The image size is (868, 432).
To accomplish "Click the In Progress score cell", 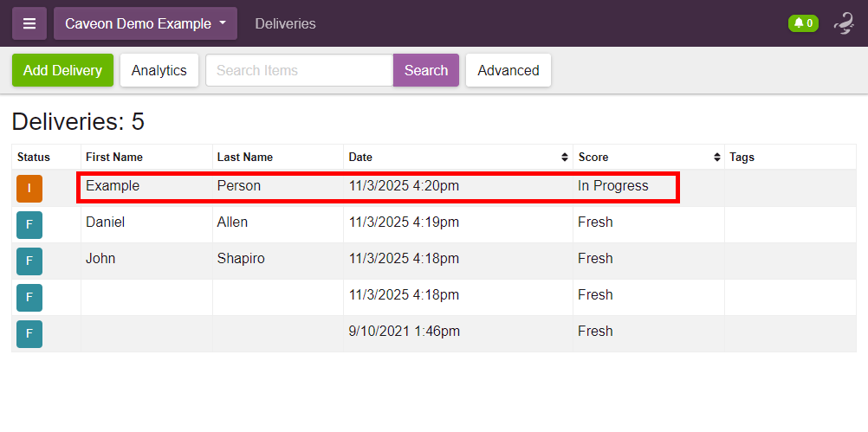I will click(649, 186).
